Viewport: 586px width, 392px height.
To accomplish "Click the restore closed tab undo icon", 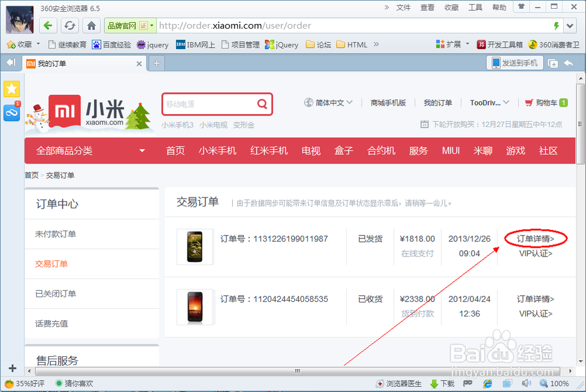I will [568, 63].
